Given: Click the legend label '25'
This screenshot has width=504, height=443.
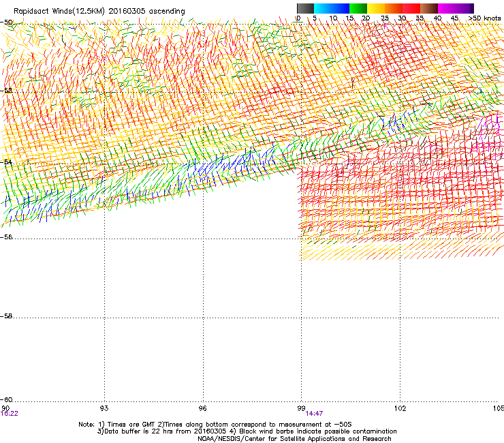Looking at the screenshot, I should (385, 18).
